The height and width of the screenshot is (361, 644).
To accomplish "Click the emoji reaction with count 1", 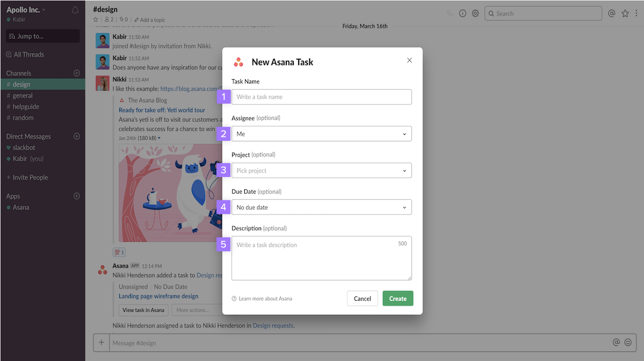I will coord(119,252).
